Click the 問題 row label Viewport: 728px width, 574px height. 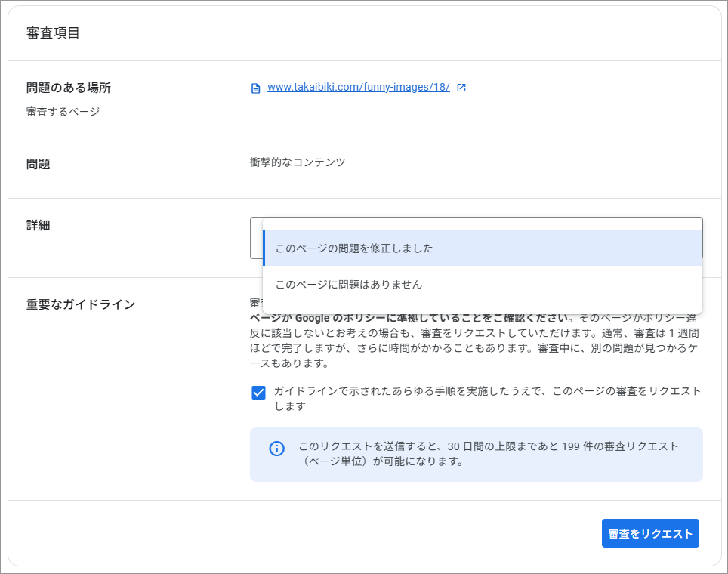(x=38, y=164)
